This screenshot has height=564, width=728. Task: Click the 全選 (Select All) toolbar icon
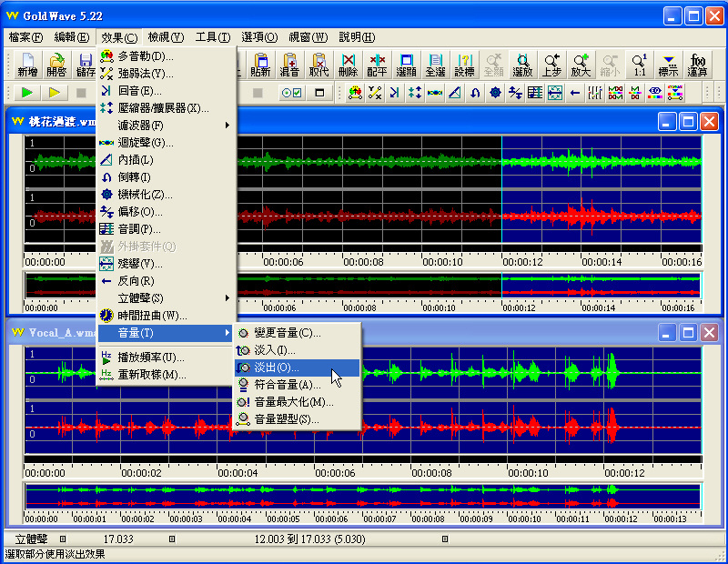point(435,64)
